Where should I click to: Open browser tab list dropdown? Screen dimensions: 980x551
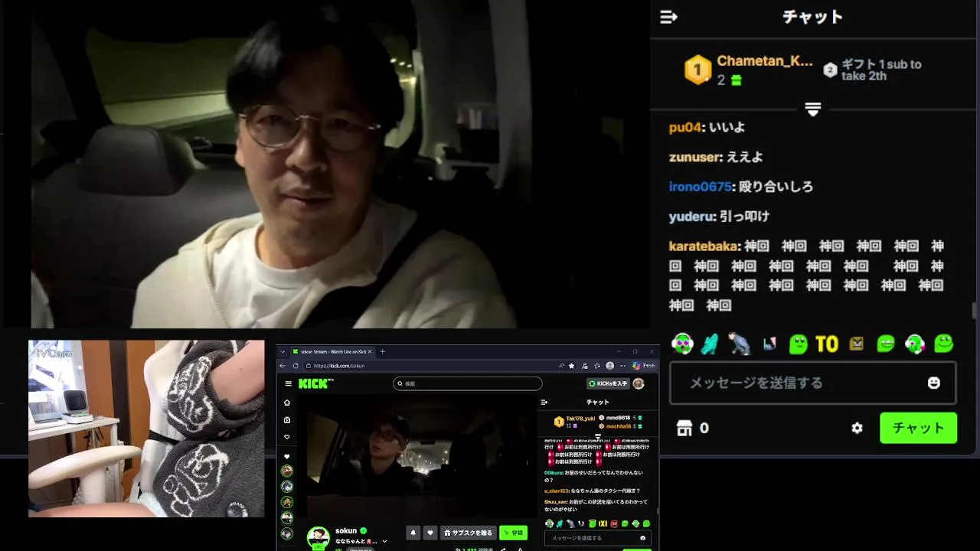point(283,351)
